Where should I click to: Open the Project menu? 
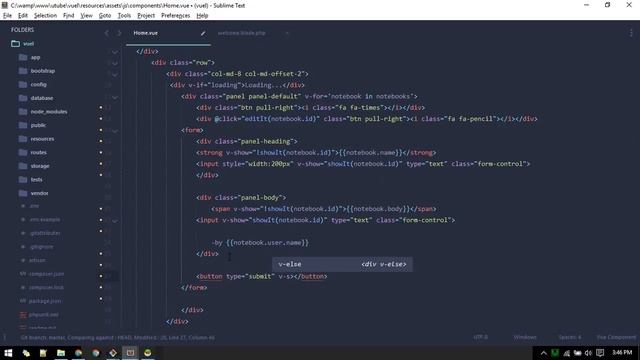tap(146, 16)
